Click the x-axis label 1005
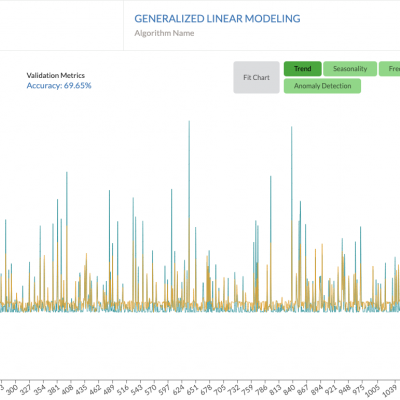 [373, 390]
